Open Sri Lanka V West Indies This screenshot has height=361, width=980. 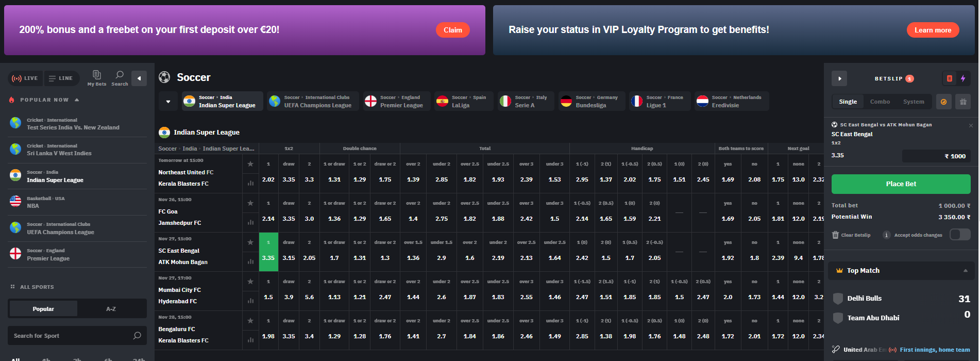tap(77, 150)
